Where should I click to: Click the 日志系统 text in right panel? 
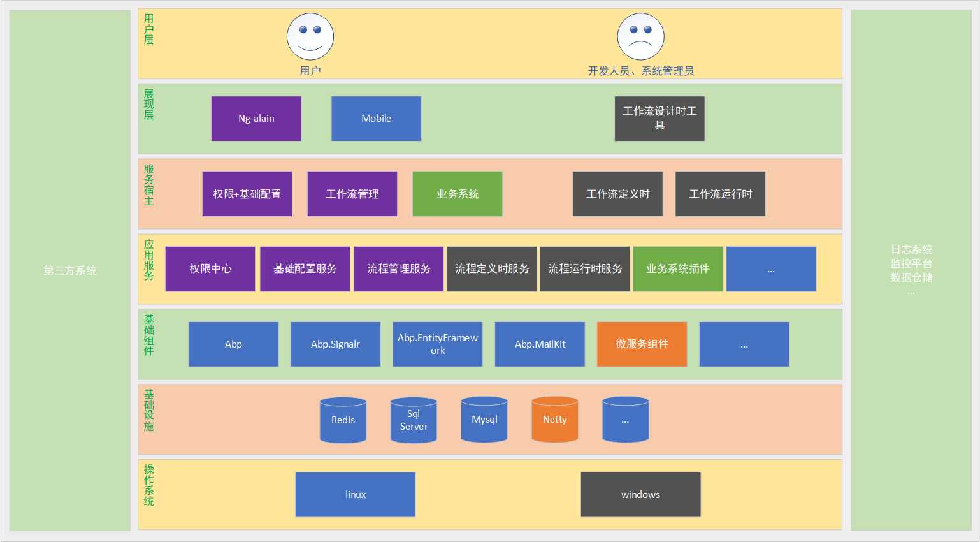pyautogui.click(x=911, y=249)
